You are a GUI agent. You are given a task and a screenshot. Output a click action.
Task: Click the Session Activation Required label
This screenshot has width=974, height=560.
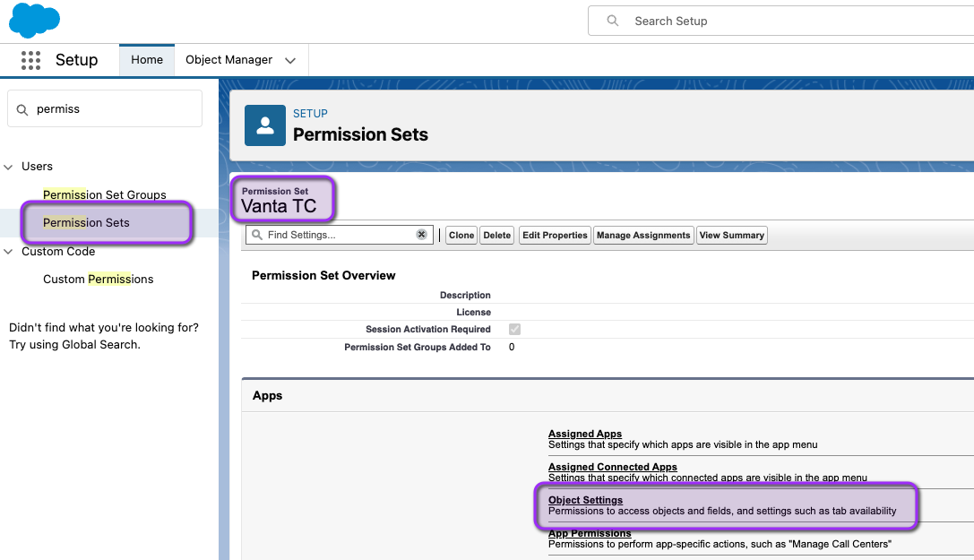pyautogui.click(x=428, y=329)
